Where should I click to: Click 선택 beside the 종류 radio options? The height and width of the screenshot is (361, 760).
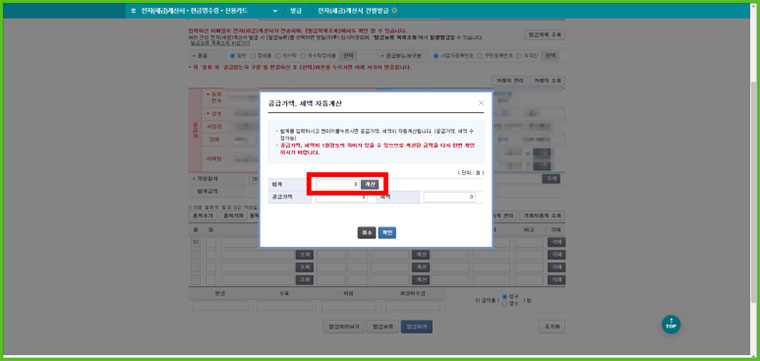pos(348,56)
